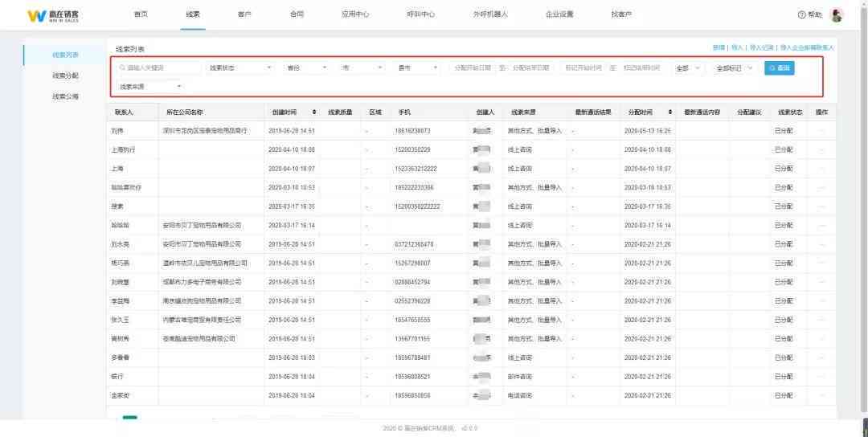Expand the 线索状态 filter dropdown
This screenshot has width=868, height=437.
(x=240, y=68)
